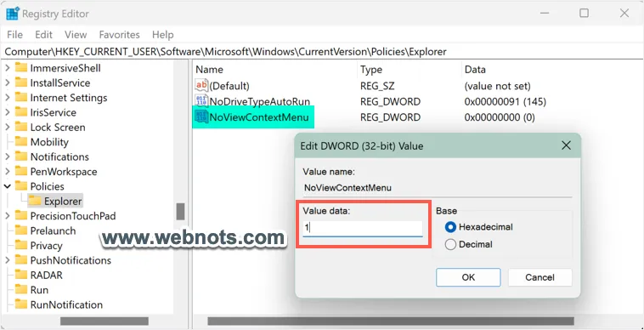
Task: Expand the Internet Settings key
Action: pyautogui.click(x=8, y=98)
